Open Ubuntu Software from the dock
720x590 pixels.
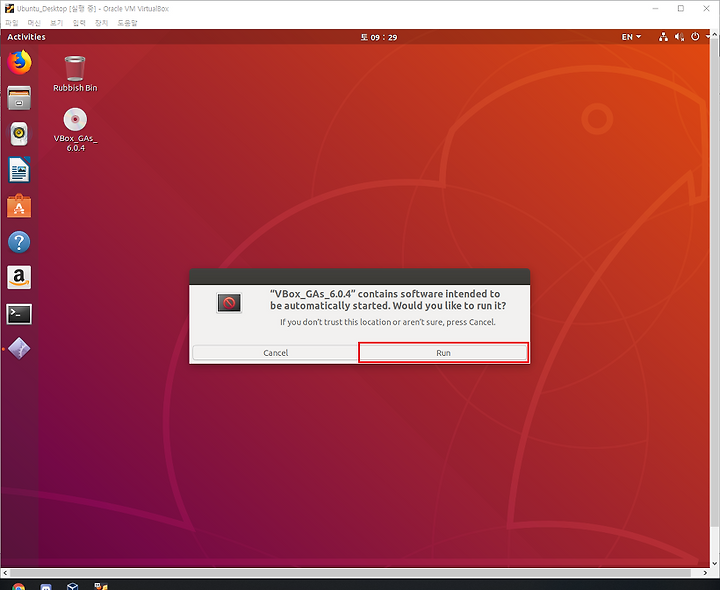pos(19,206)
